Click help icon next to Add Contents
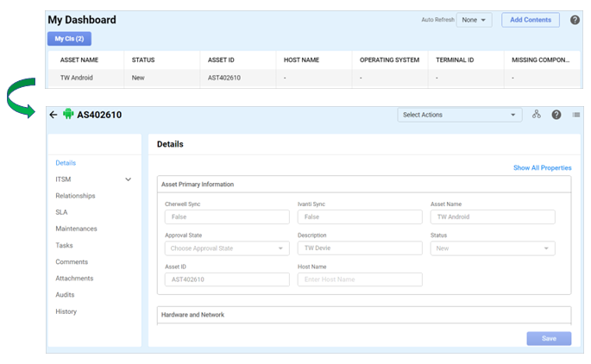The height and width of the screenshot is (364, 591). coord(575,20)
